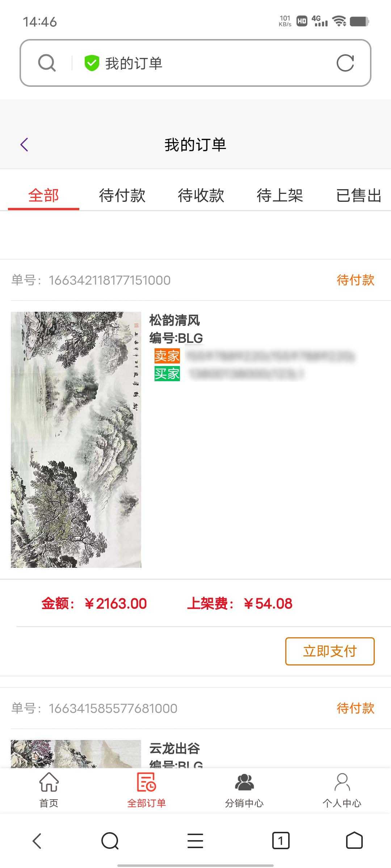The height and width of the screenshot is (868, 391).
Task: Tap the browser home button icon
Action: 354,840
